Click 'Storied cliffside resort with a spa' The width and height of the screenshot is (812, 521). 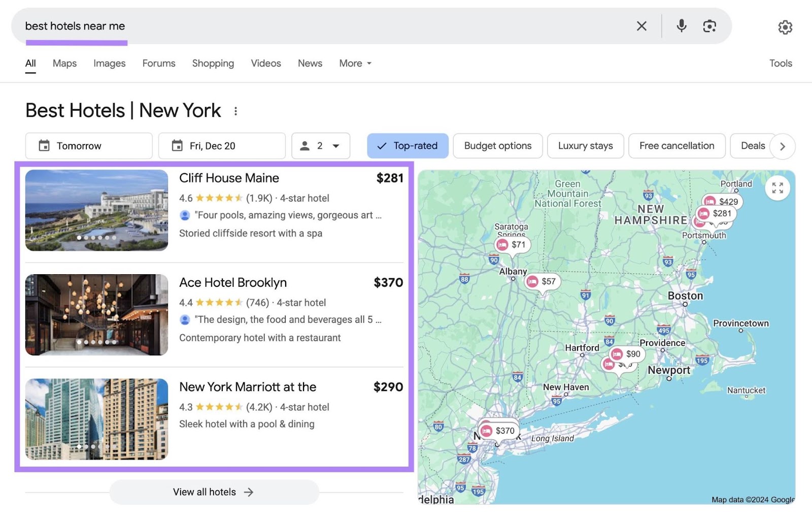(251, 234)
